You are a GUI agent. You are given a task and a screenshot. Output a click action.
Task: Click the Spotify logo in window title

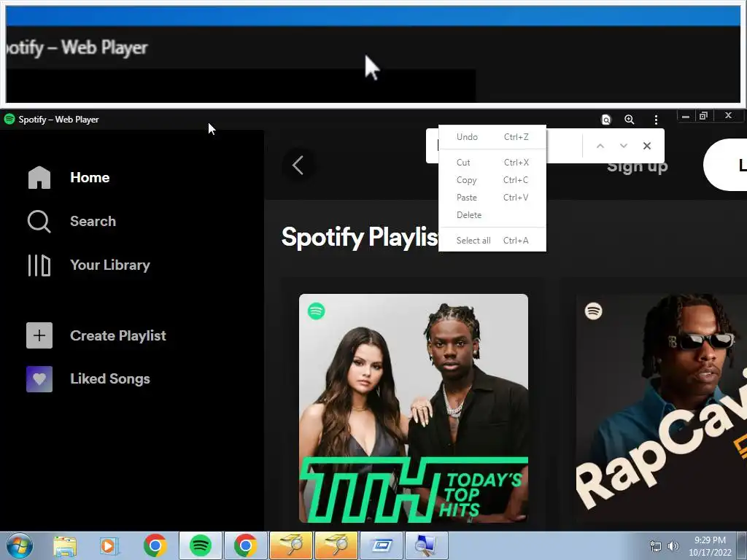pos(9,119)
